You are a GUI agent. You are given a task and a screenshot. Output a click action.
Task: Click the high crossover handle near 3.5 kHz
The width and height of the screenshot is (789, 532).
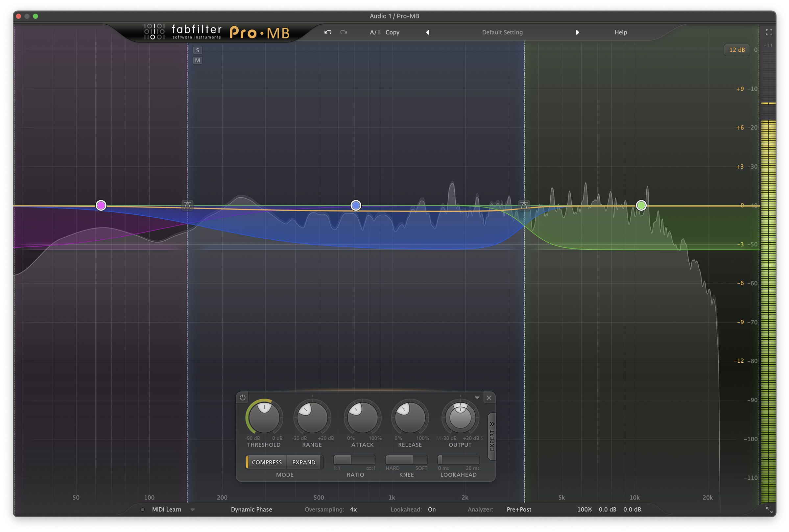(524, 205)
